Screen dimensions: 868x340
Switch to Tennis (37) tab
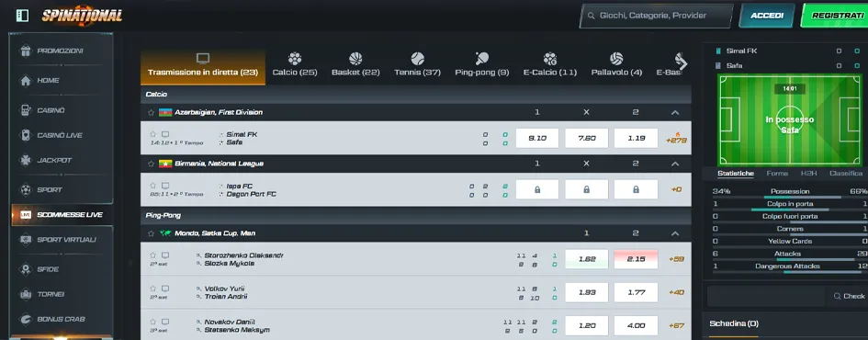click(417, 65)
